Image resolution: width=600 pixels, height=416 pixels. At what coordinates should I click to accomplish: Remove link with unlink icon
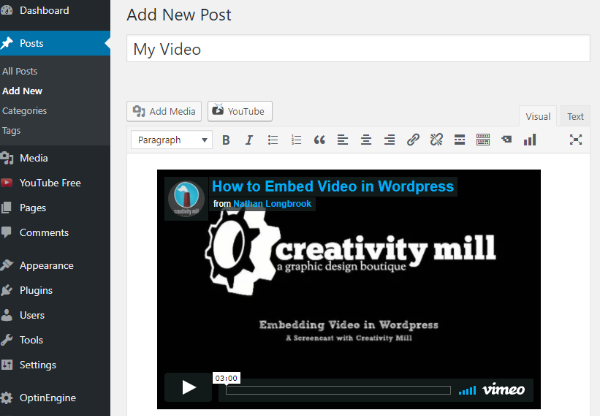436,140
